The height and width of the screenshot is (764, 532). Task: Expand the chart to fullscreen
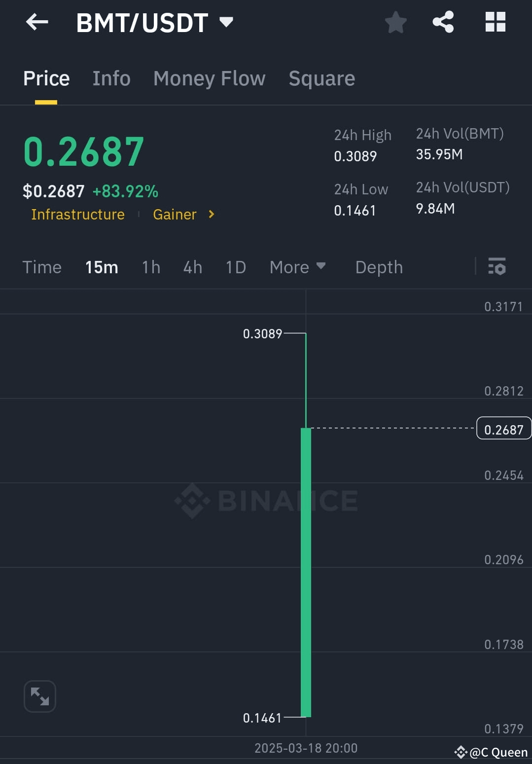point(39,696)
